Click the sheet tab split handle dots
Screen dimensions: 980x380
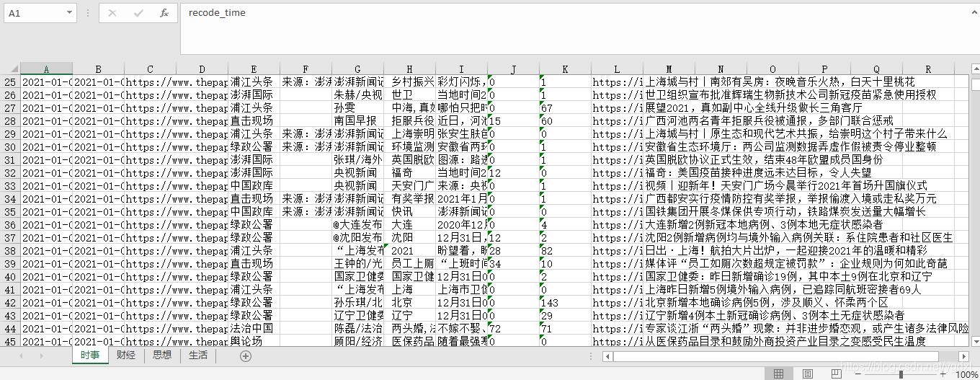[591, 356]
